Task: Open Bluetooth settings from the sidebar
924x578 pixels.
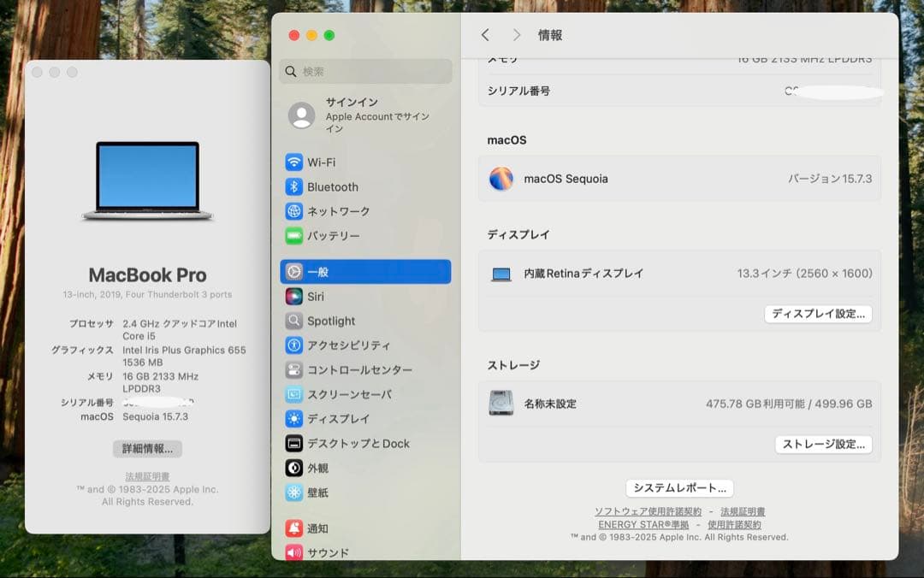Action: point(294,186)
